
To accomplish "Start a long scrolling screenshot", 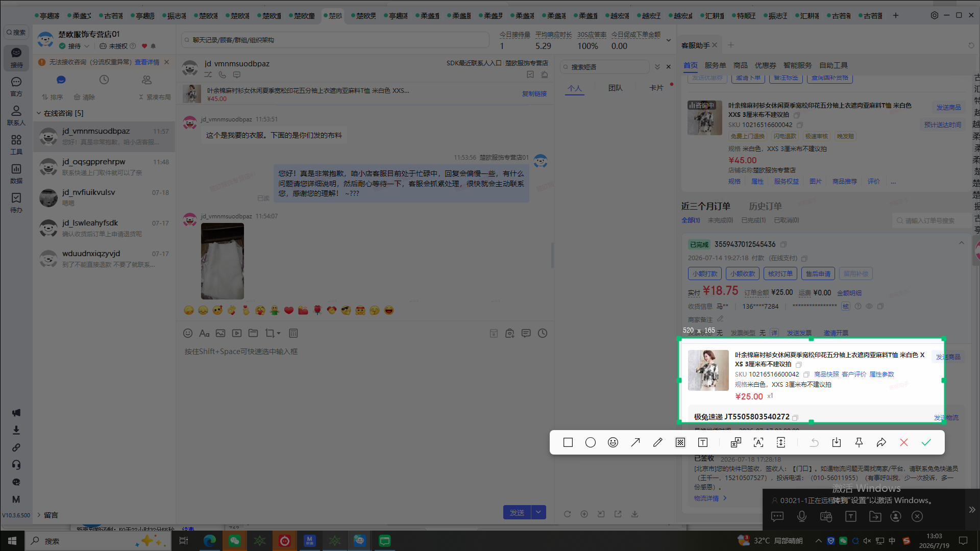I will (781, 442).
